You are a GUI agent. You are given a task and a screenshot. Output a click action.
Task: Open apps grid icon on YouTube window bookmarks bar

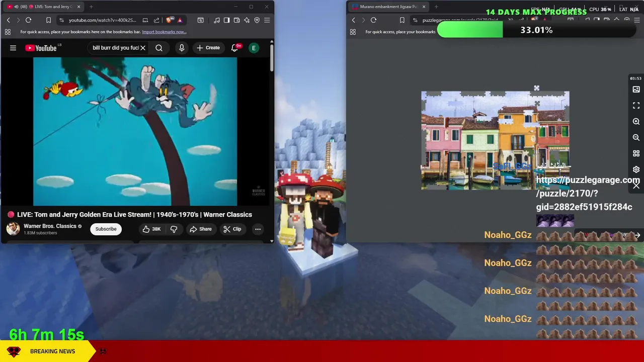(8, 32)
